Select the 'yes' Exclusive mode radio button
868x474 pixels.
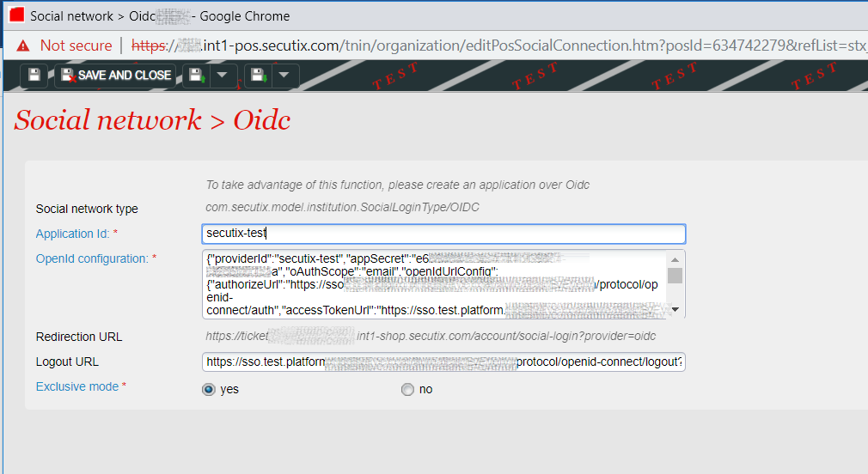(208, 390)
